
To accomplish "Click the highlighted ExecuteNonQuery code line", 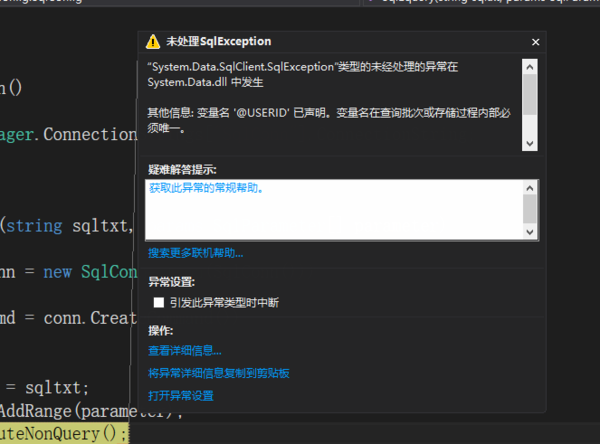I will click(64, 434).
